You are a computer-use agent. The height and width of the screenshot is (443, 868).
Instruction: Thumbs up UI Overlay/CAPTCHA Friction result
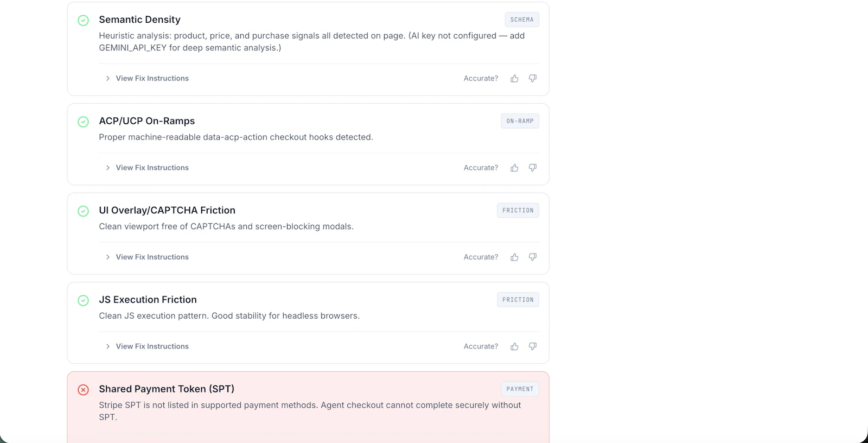[514, 257]
